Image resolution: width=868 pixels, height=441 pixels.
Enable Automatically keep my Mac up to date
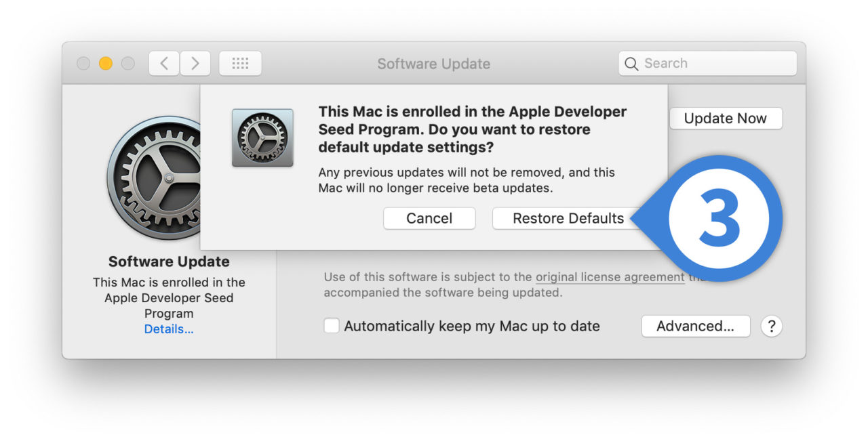pos(331,326)
